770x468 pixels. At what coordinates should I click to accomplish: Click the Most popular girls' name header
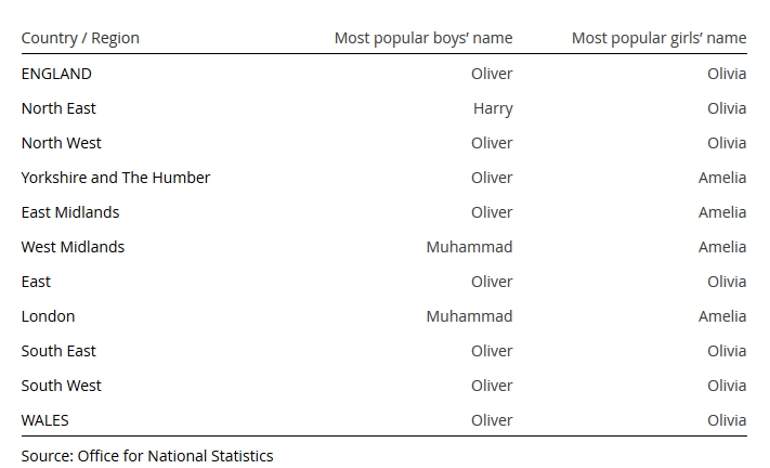pos(659,38)
